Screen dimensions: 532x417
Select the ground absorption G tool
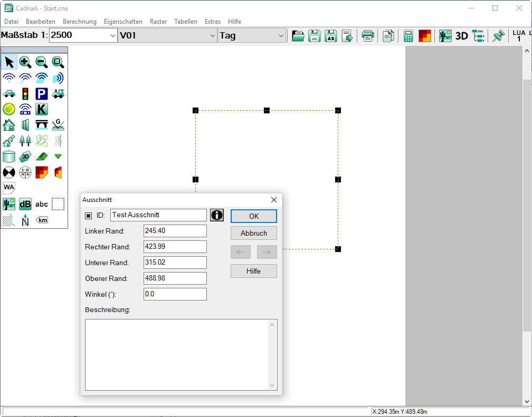pyautogui.click(x=58, y=125)
